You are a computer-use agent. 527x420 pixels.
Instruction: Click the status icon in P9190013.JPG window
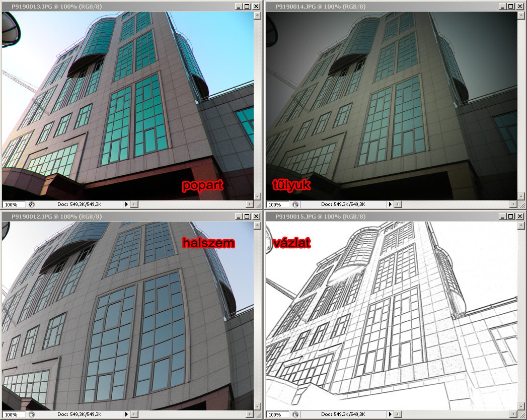coord(32,204)
